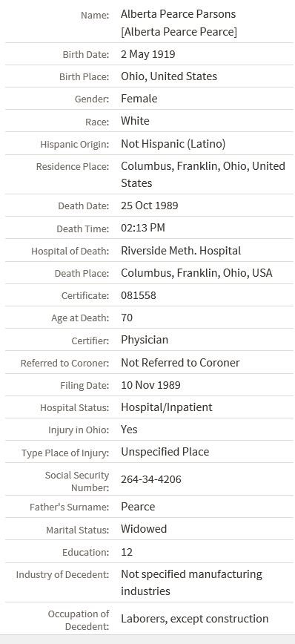Click the Marital Status value Widowed
The width and height of the screenshot is (295, 644).
pyautogui.click(x=144, y=529)
